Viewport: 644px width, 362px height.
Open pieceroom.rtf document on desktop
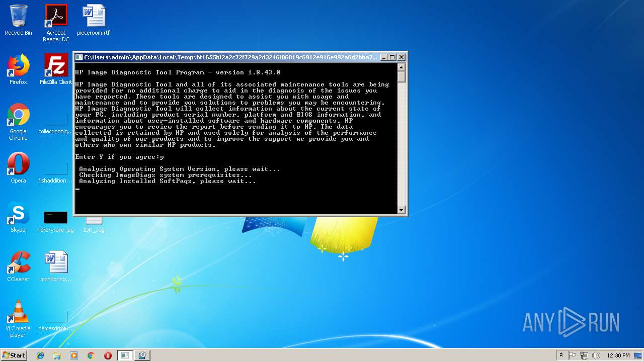click(94, 20)
